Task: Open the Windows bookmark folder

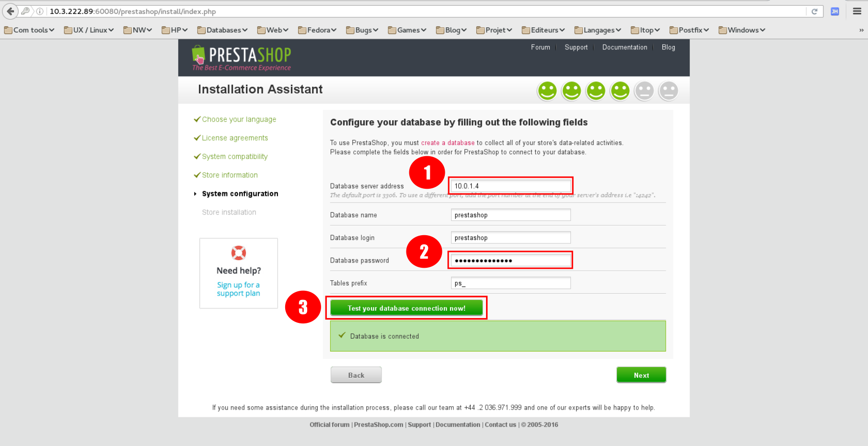Action: [x=742, y=30]
